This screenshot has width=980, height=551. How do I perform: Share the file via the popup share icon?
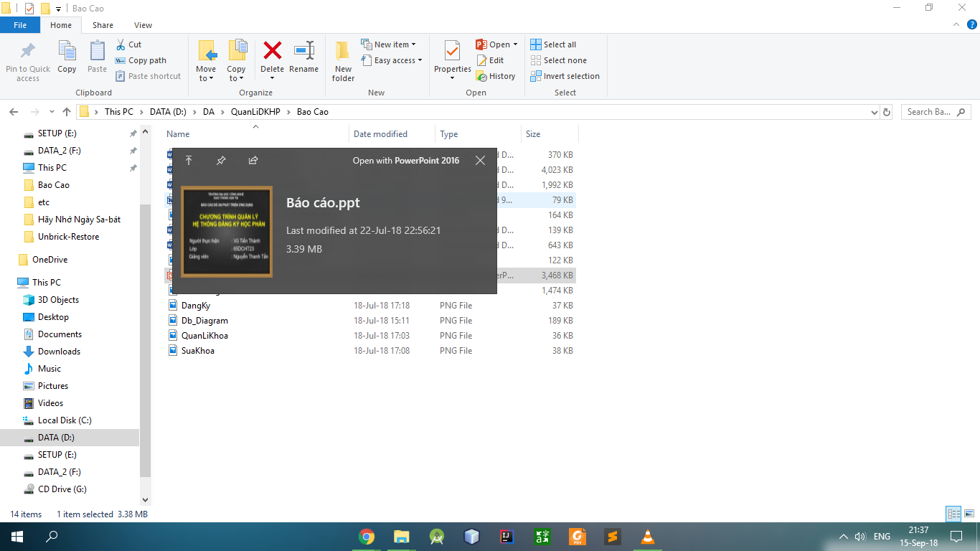click(253, 161)
